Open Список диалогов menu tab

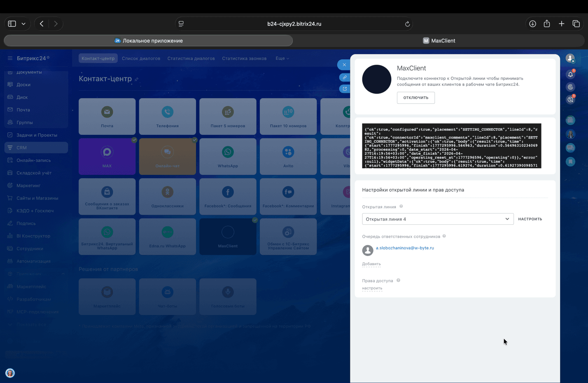pos(141,58)
